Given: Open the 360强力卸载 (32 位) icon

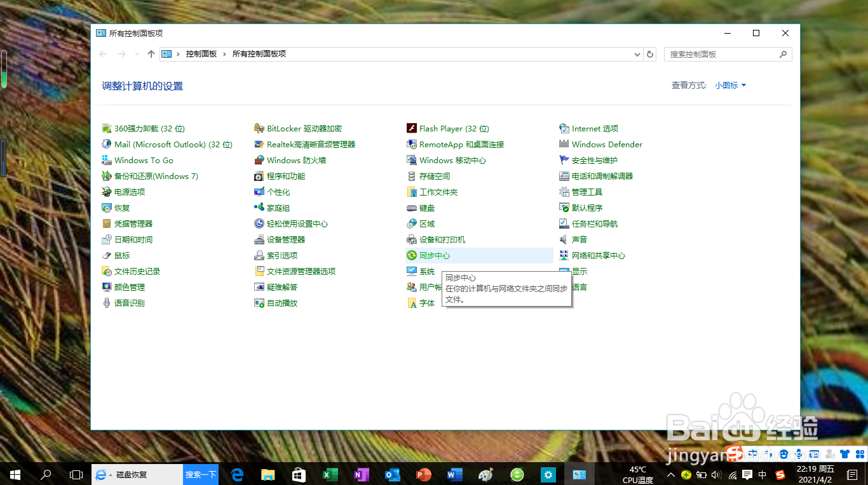Looking at the screenshot, I should point(107,128).
